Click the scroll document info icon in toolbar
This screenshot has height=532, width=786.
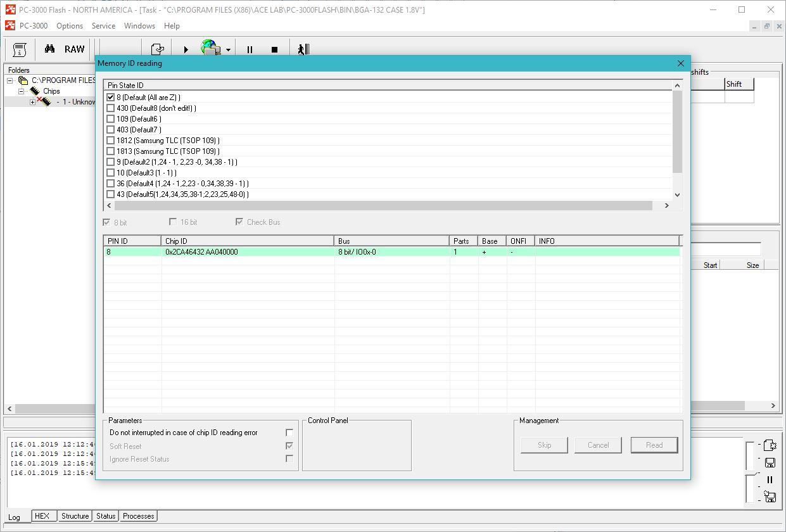[20, 49]
